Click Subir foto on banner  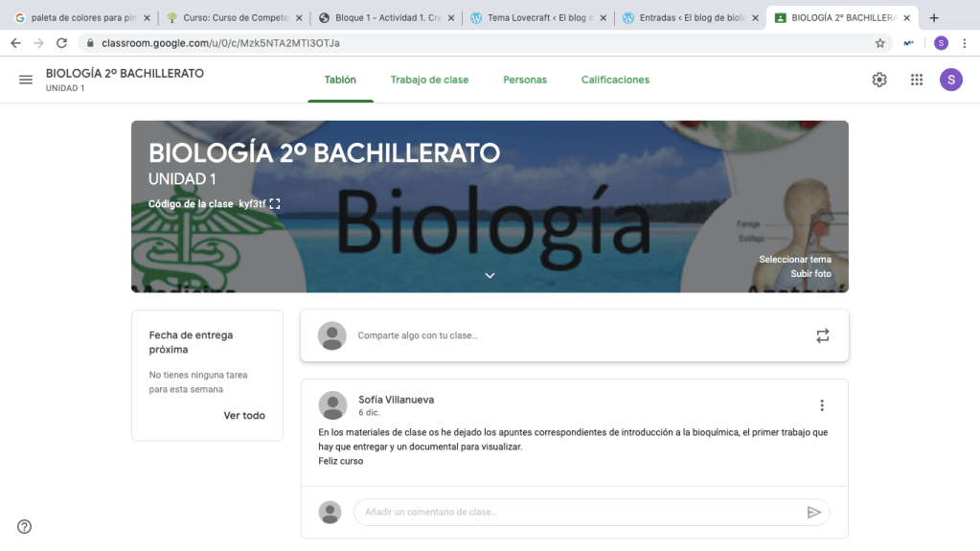coord(810,274)
